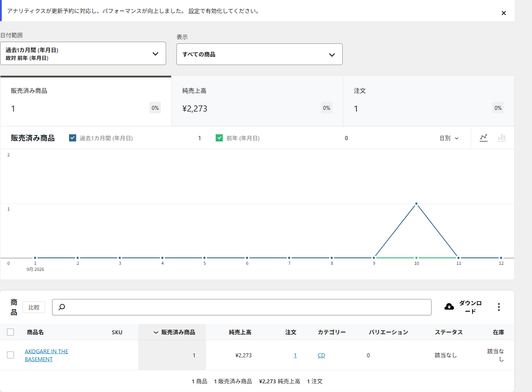Check the AKOGARE IN THE BASEMENT row checkbox
This screenshot has height=392, width=532.
click(x=10, y=355)
